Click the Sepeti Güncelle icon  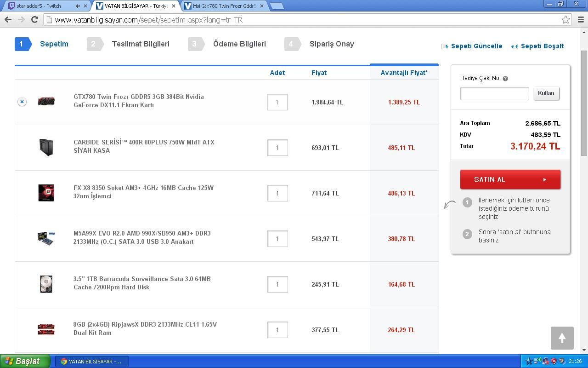click(x=445, y=46)
